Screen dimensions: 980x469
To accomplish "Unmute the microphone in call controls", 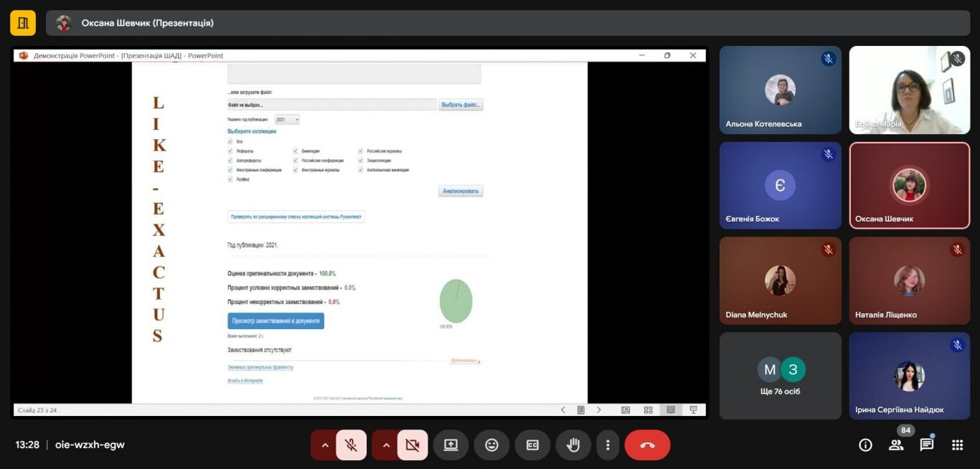I will 351,445.
